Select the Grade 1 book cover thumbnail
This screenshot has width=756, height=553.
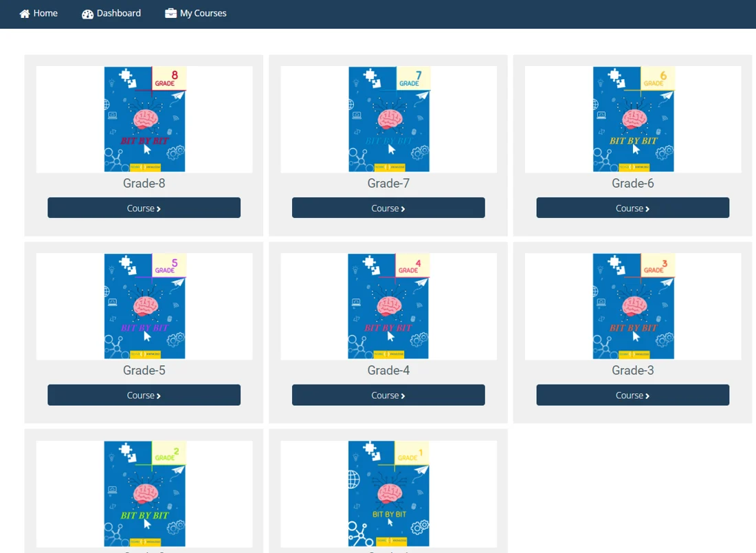[x=388, y=494]
